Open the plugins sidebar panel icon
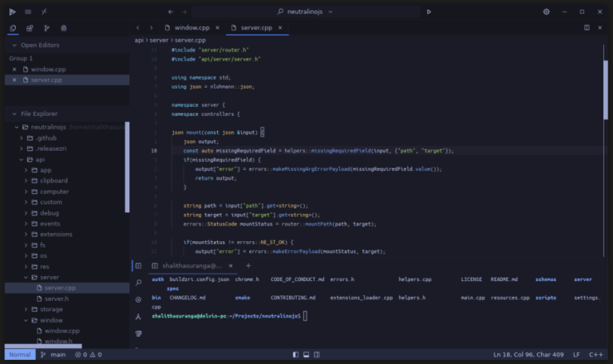This screenshot has width=613, height=364. click(x=30, y=28)
